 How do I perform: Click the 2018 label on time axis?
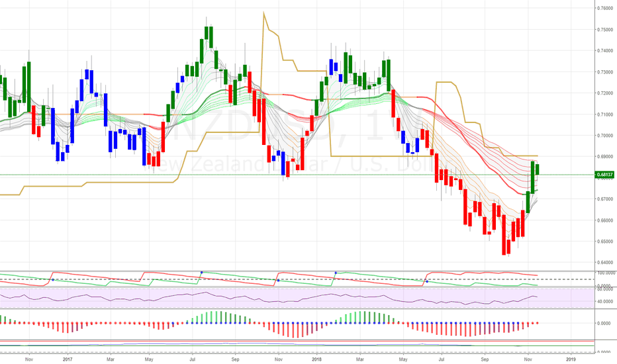tap(316, 359)
